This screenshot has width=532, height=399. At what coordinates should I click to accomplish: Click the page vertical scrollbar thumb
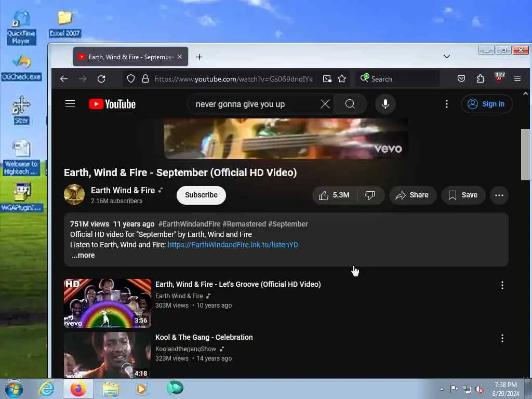pos(525,154)
